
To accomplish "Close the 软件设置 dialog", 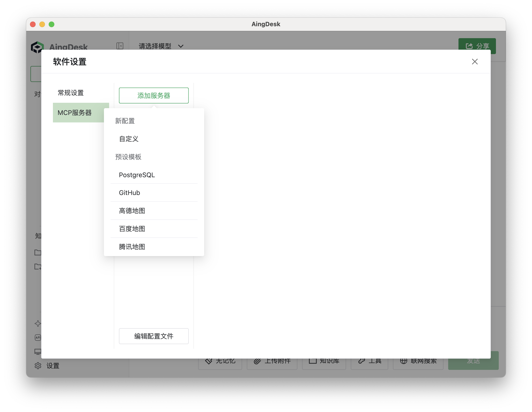I will pos(474,62).
